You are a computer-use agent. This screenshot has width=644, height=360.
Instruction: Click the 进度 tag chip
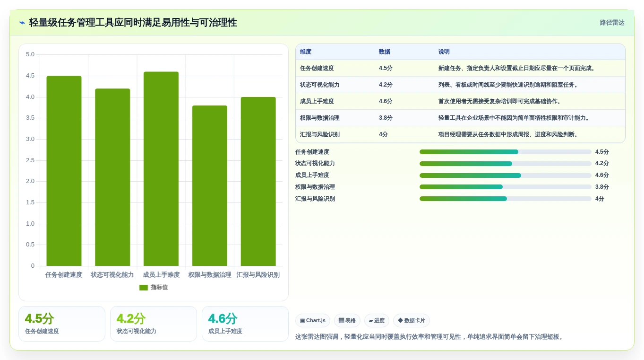377,321
